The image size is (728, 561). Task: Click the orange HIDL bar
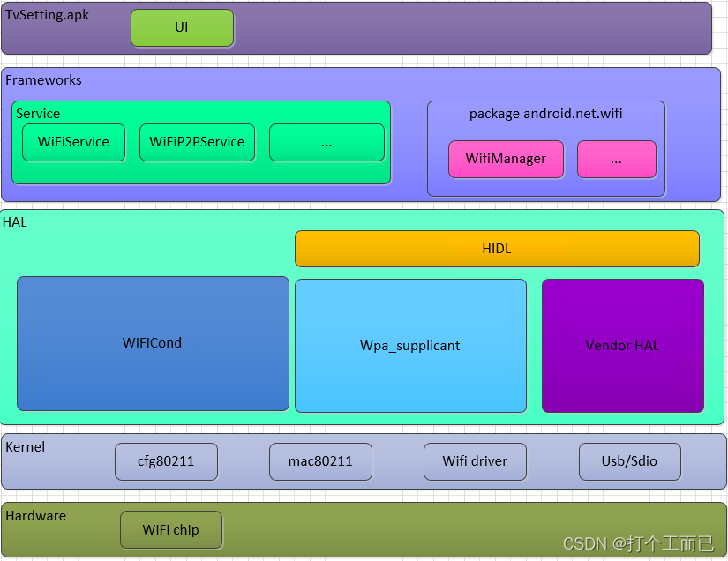coord(497,249)
